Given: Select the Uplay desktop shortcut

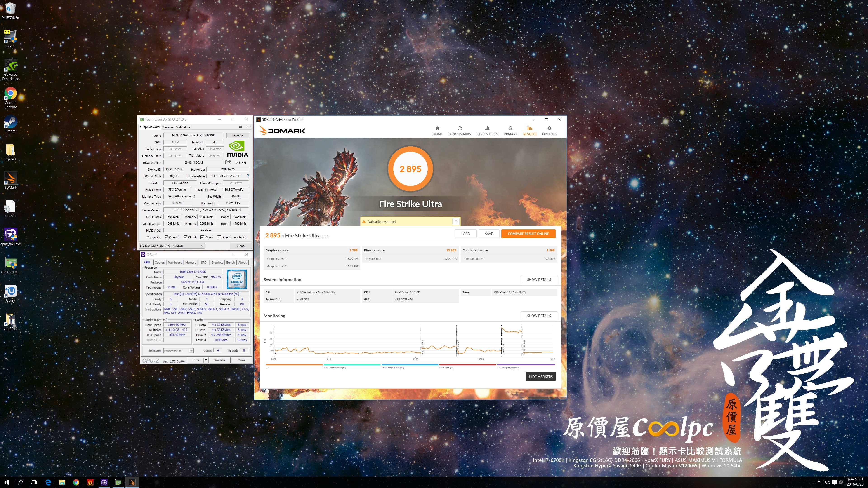Looking at the screenshot, I should click(10, 293).
